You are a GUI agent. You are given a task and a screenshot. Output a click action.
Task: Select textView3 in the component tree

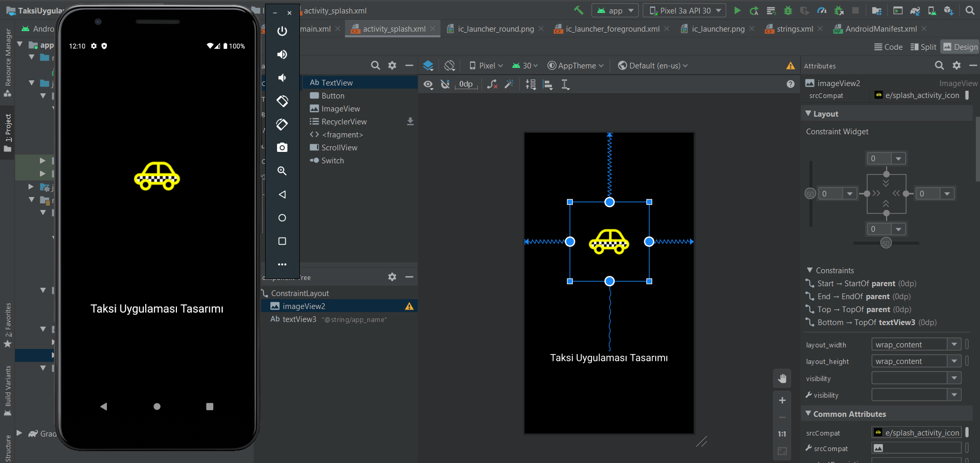click(x=299, y=319)
